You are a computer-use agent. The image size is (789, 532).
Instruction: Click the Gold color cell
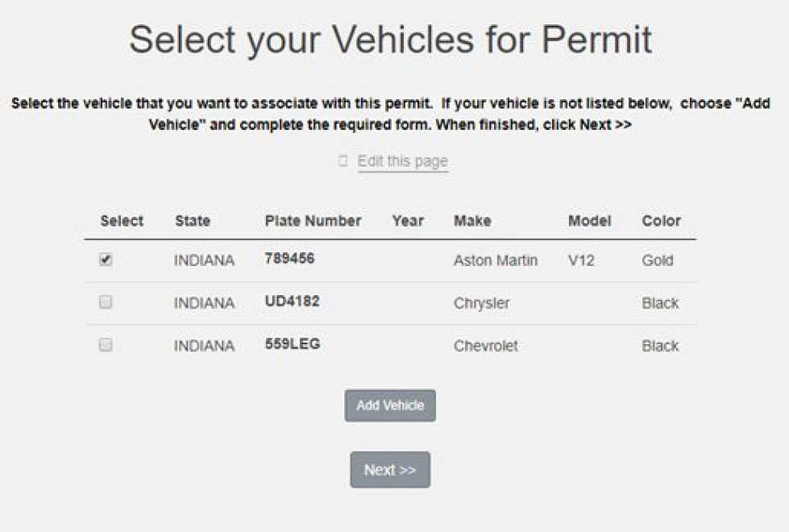coord(657,261)
